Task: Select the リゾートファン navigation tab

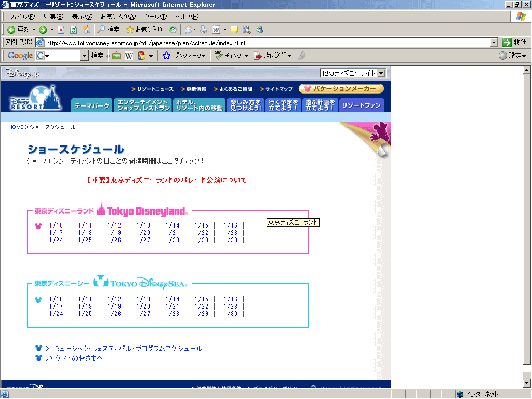Action: (x=362, y=105)
